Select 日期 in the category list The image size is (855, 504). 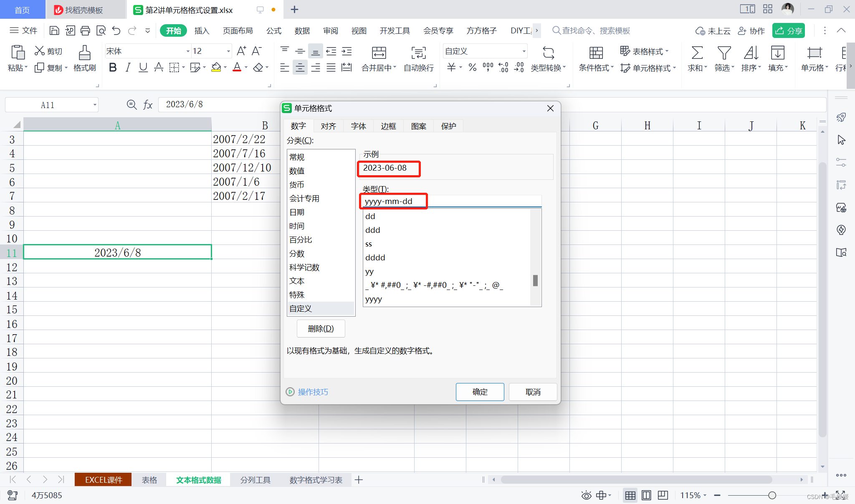tap(297, 212)
